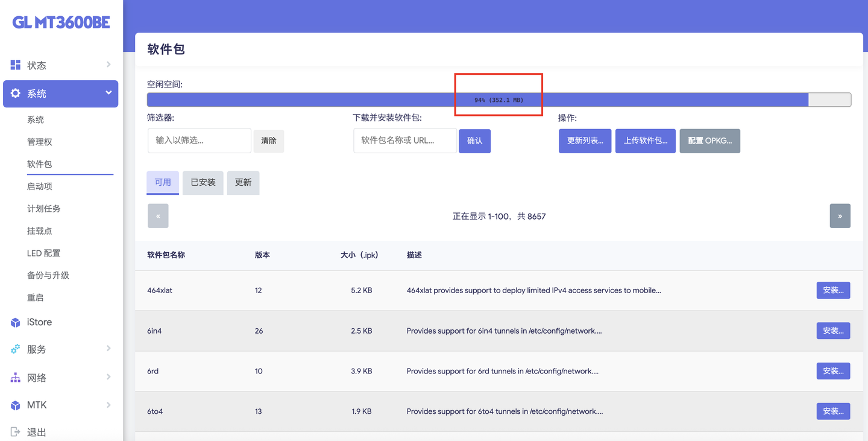Viewport: 868px width, 441px height.
Task: Focus the 输入以筛选 filter field
Action: click(200, 141)
